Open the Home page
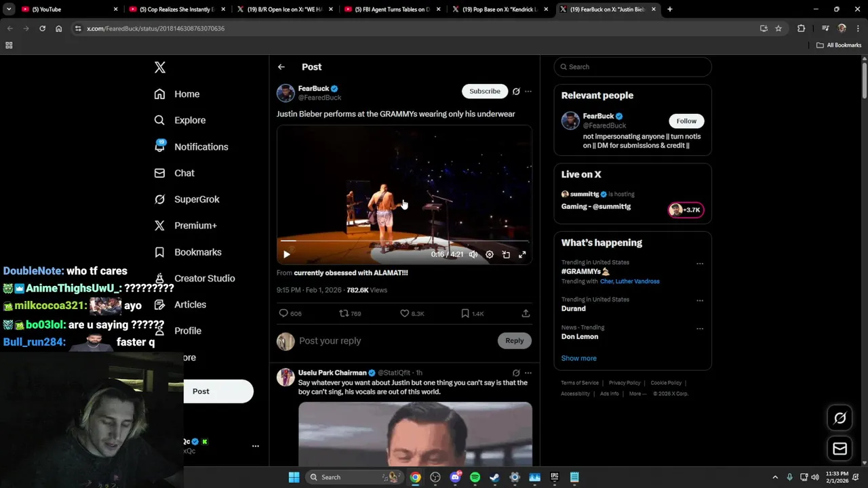 coord(177,94)
